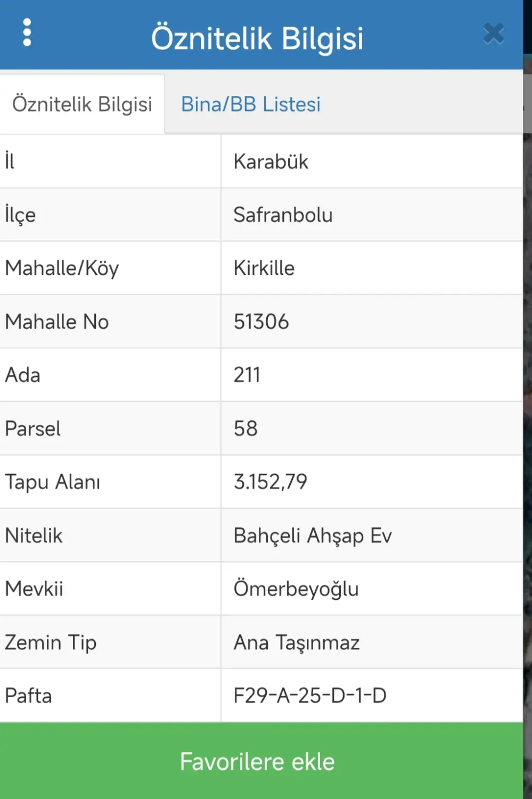Switch to the Bina/BB Listesi tab
Image resolution: width=532 pixels, height=799 pixels.
tap(251, 104)
